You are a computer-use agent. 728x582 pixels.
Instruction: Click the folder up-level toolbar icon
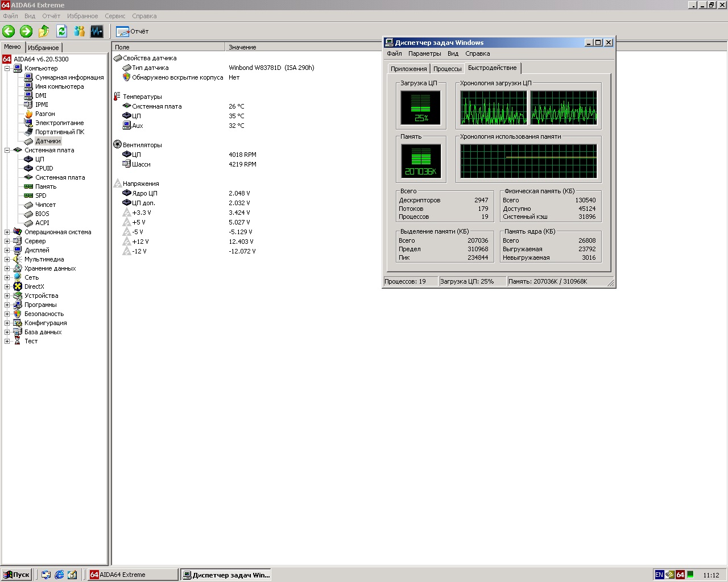[x=44, y=31]
